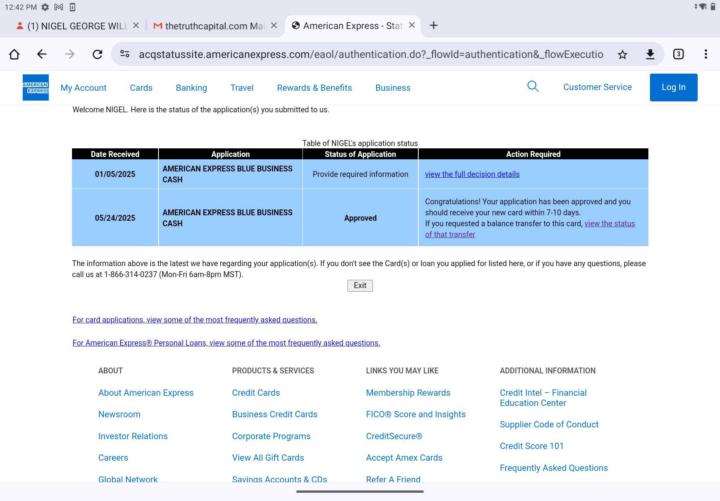Screen dimensions: 720x501
Task: Open Business Credit Cards footer link
Action: (275, 414)
